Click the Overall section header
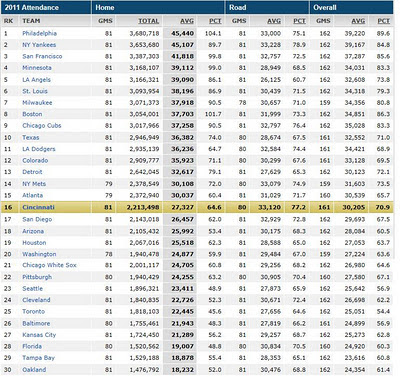The image size is (400, 377). click(x=325, y=7)
